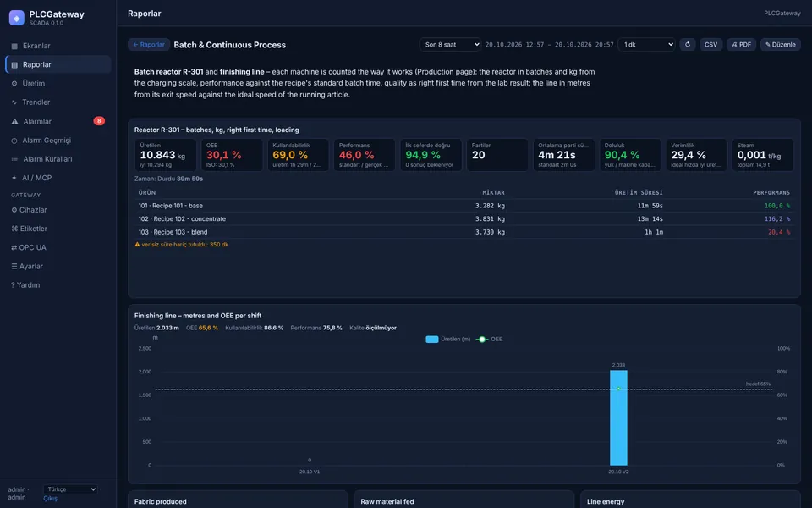Click the Üretim gear icon

[14, 84]
